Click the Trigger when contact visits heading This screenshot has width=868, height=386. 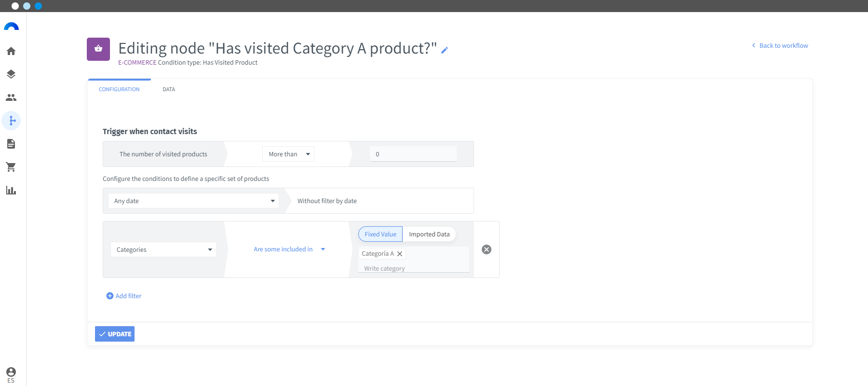[x=150, y=131]
